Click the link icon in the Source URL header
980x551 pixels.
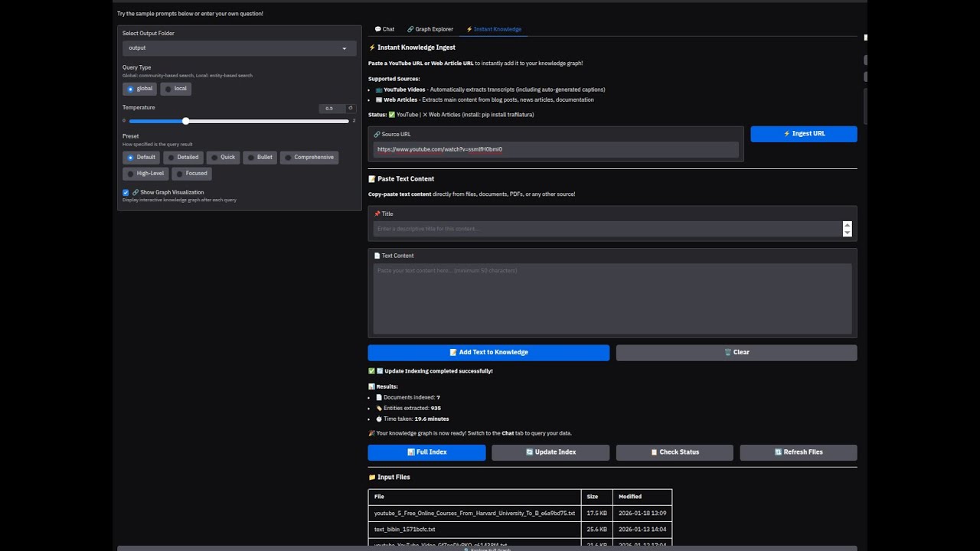point(376,134)
